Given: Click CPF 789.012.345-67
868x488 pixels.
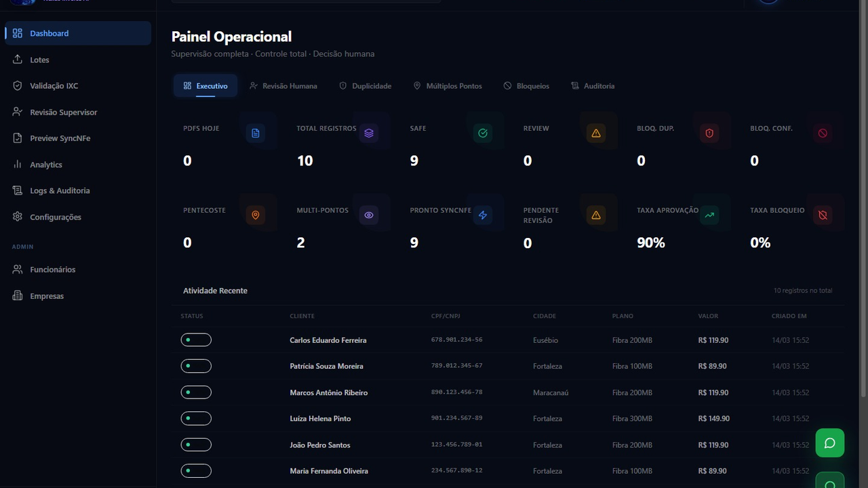Looking at the screenshot, I should coord(457,366).
